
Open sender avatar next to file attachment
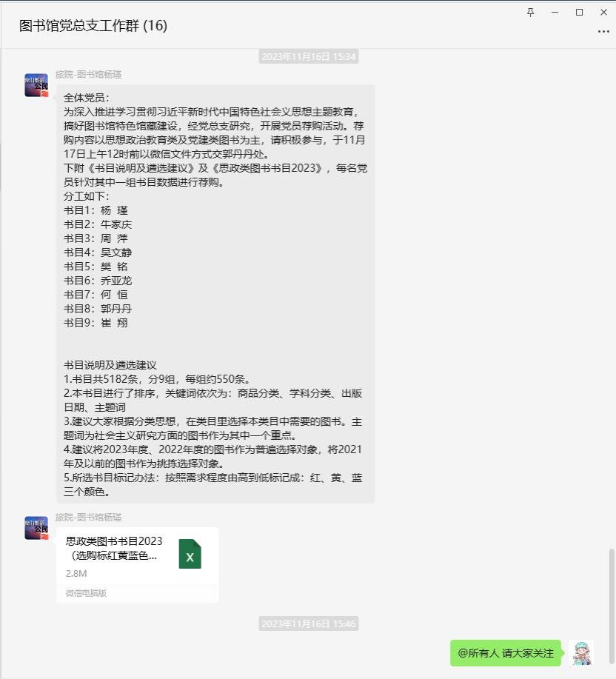36,528
